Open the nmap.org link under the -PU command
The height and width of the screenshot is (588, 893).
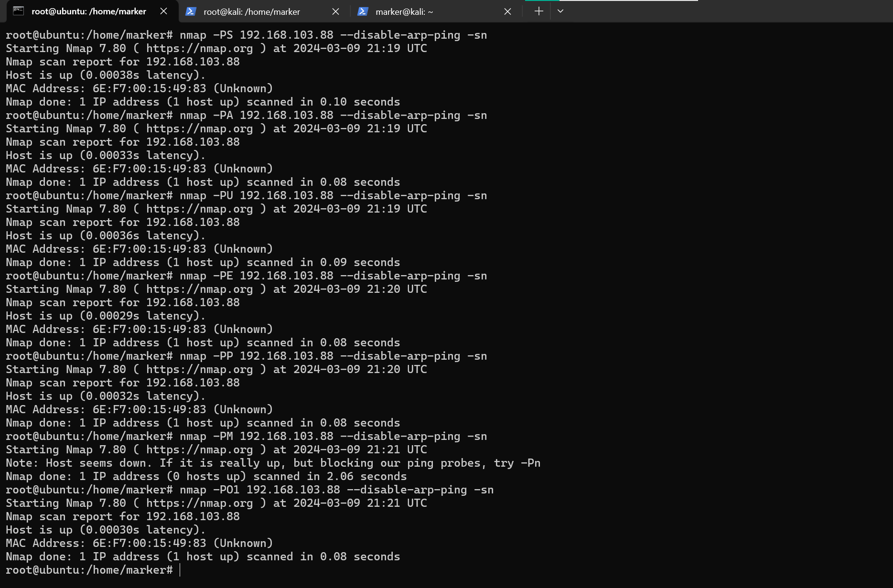[199, 209]
